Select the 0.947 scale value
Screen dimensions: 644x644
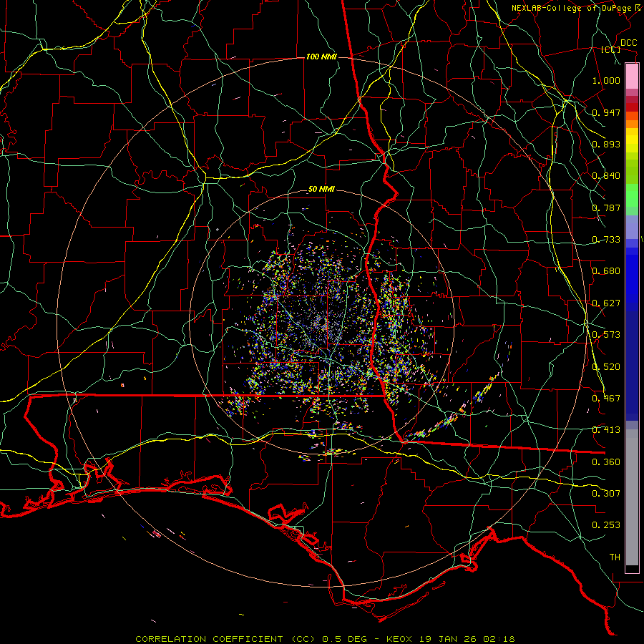point(606,112)
